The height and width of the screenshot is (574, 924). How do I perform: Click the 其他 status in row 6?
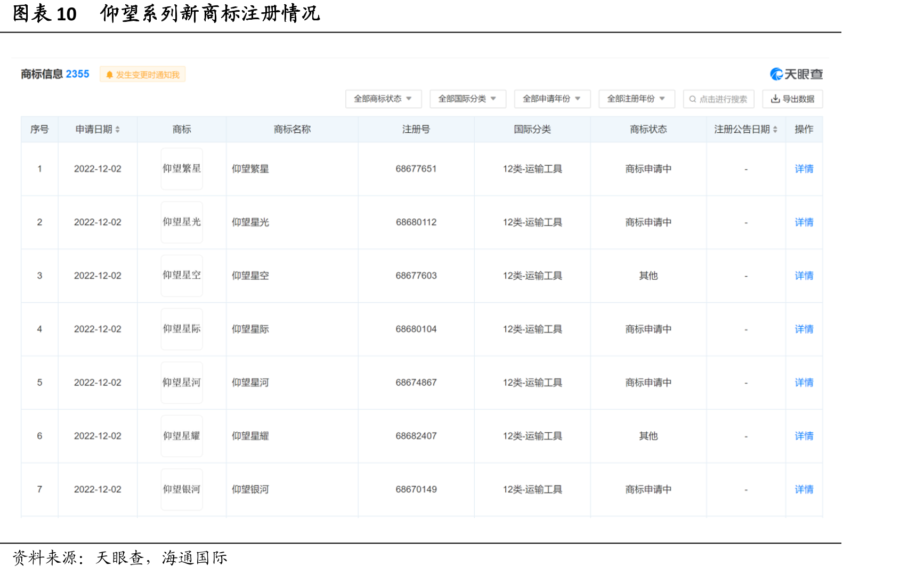point(649,436)
